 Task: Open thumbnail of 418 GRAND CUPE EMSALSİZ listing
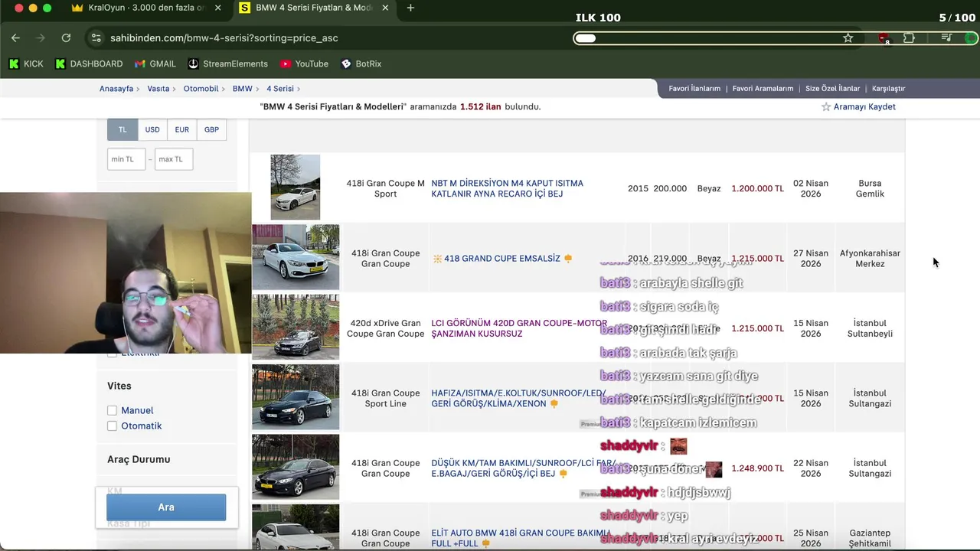pyautogui.click(x=296, y=257)
